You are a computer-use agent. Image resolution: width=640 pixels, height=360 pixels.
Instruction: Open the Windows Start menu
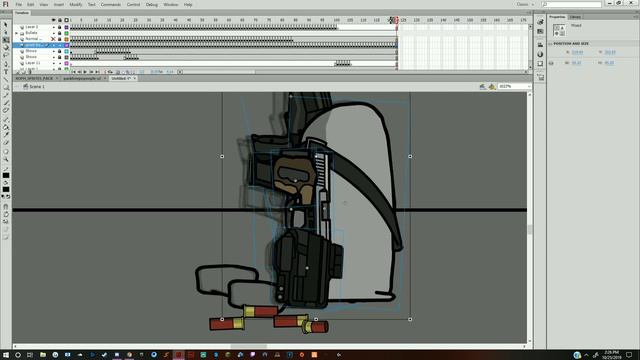click(6, 355)
